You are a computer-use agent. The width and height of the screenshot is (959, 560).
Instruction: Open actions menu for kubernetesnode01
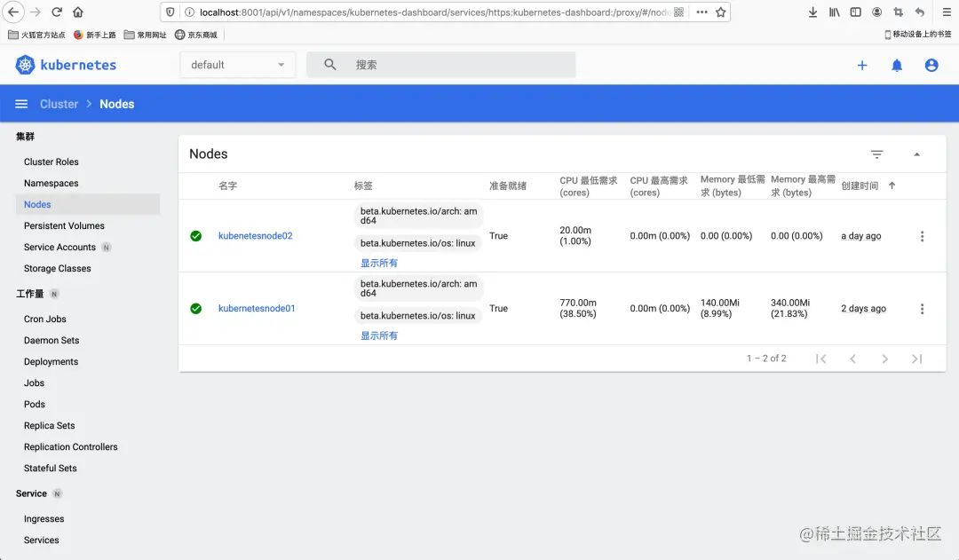point(922,309)
